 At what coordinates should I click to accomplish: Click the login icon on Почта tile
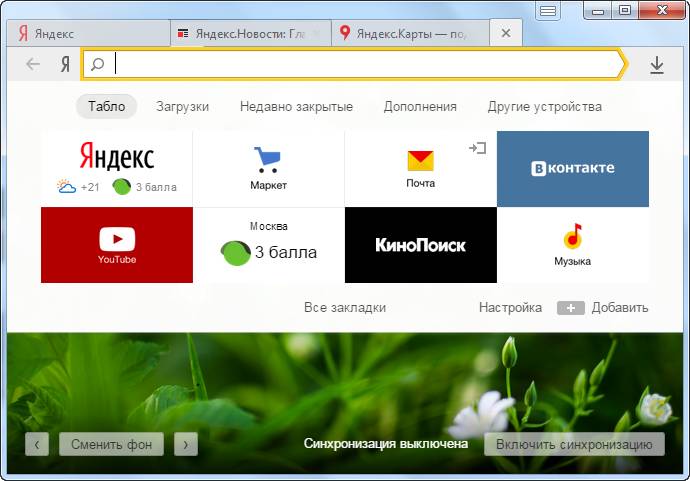[477, 148]
